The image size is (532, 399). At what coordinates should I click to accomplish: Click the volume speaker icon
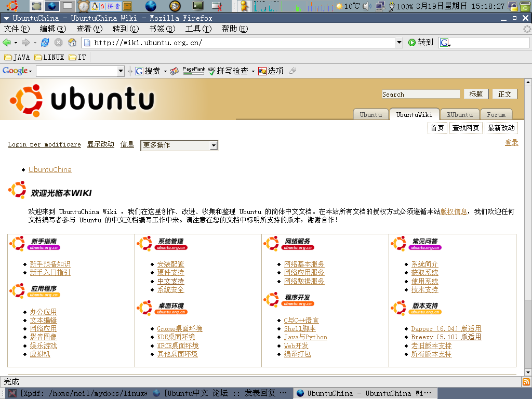(x=367, y=6)
